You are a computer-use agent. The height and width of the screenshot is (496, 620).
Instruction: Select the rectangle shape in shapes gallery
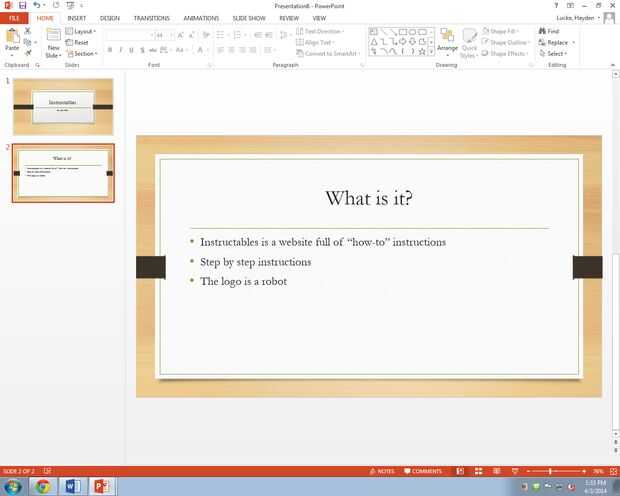coord(403,32)
